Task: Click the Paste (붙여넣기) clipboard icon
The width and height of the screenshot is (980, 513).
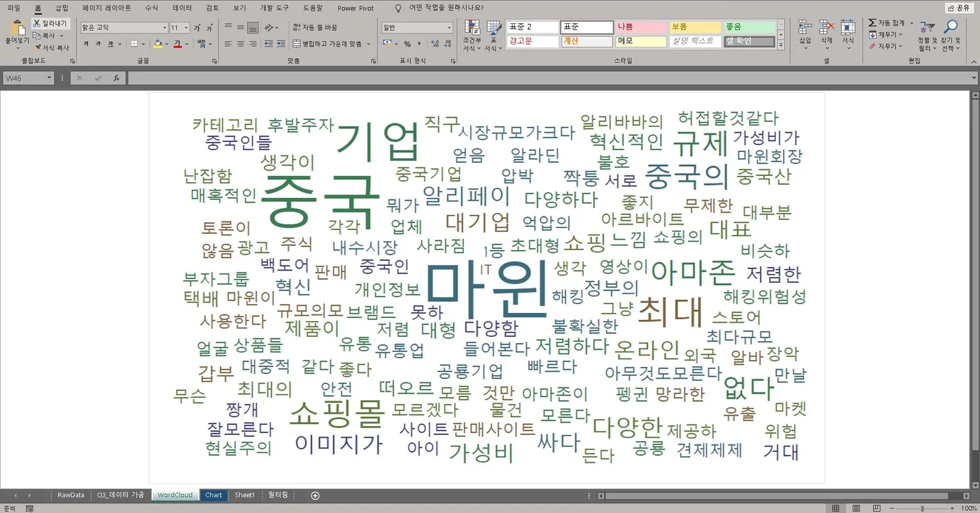Action: (x=18, y=29)
